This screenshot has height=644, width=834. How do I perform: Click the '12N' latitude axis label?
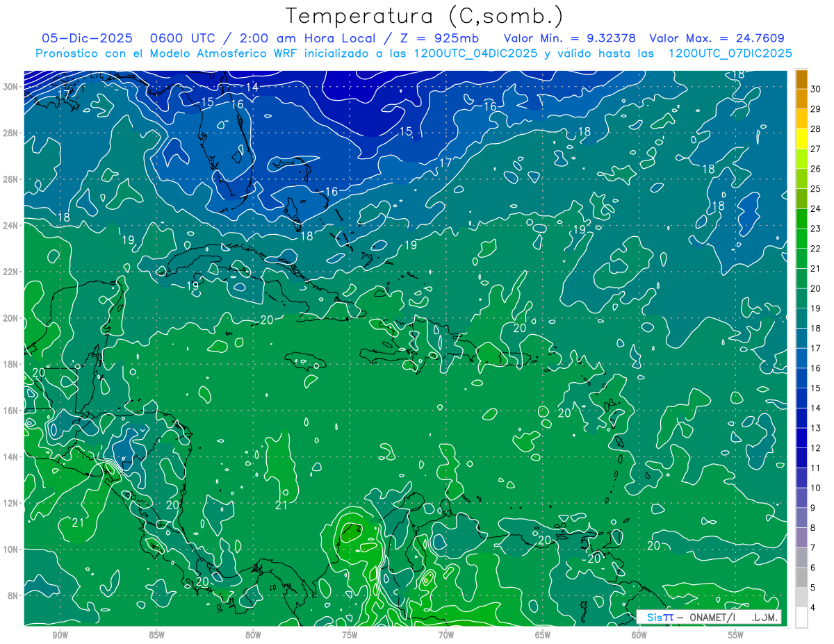12,503
